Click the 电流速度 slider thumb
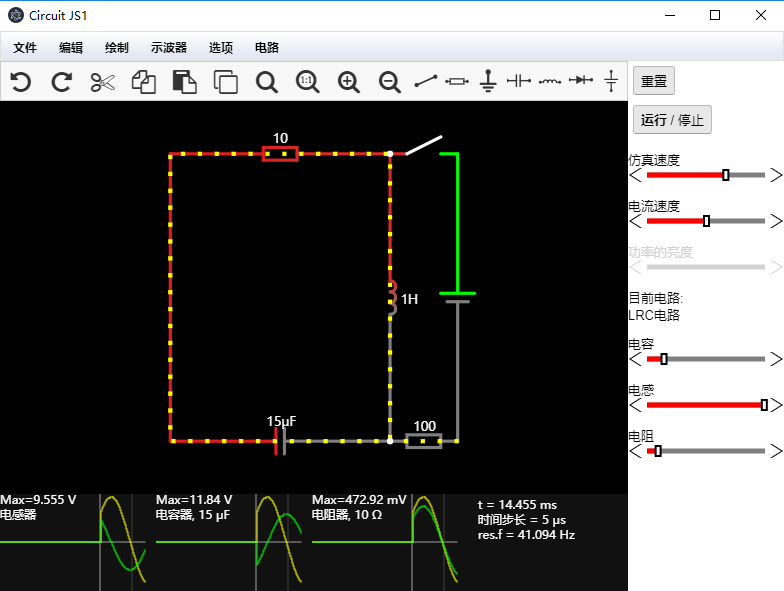 tap(706, 221)
